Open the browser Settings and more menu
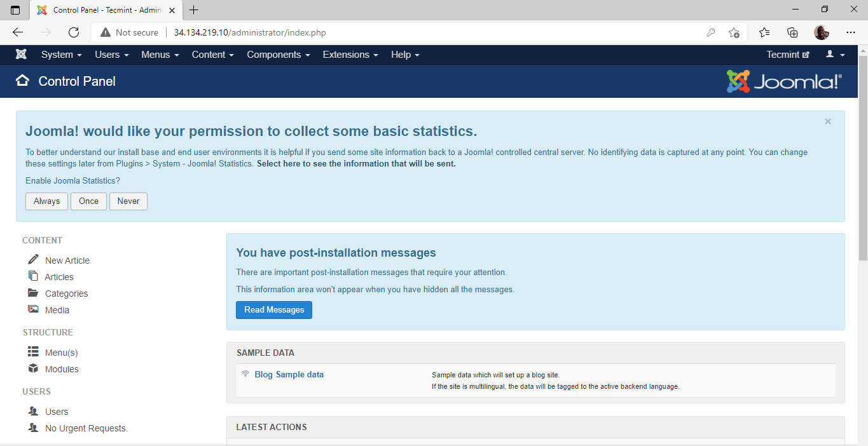Viewport: 868px width, 446px height. (x=851, y=32)
